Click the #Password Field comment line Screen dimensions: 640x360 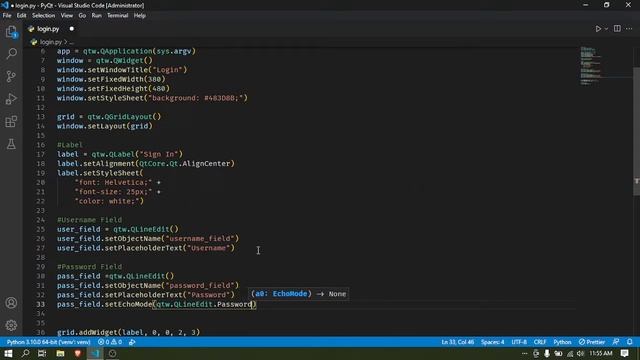pos(89,267)
